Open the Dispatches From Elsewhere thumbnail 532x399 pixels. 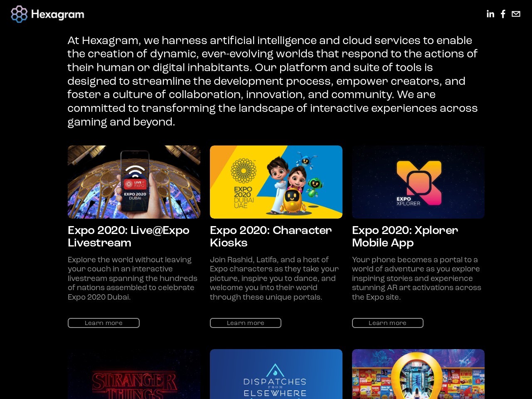276,374
